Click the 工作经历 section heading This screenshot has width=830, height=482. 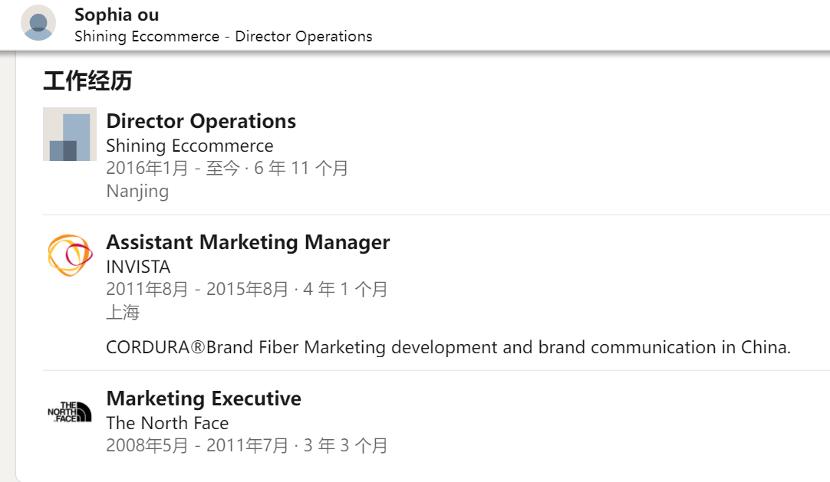click(87, 81)
